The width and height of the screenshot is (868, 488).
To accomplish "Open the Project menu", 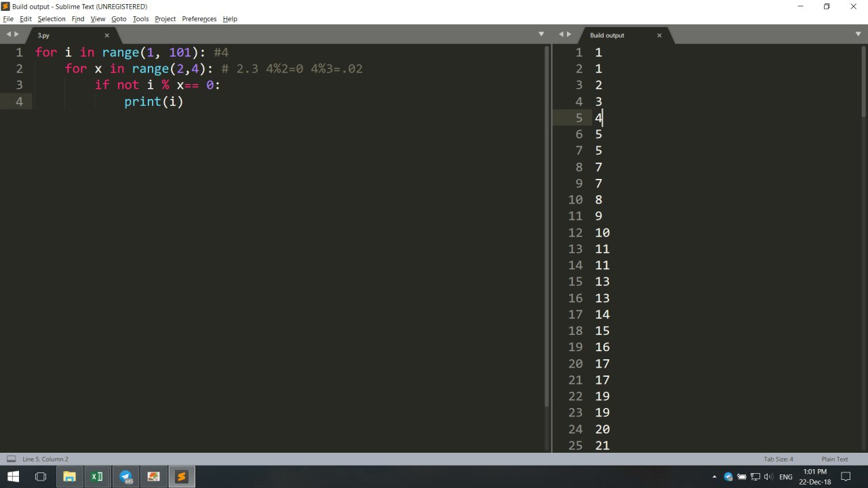I will tap(165, 19).
